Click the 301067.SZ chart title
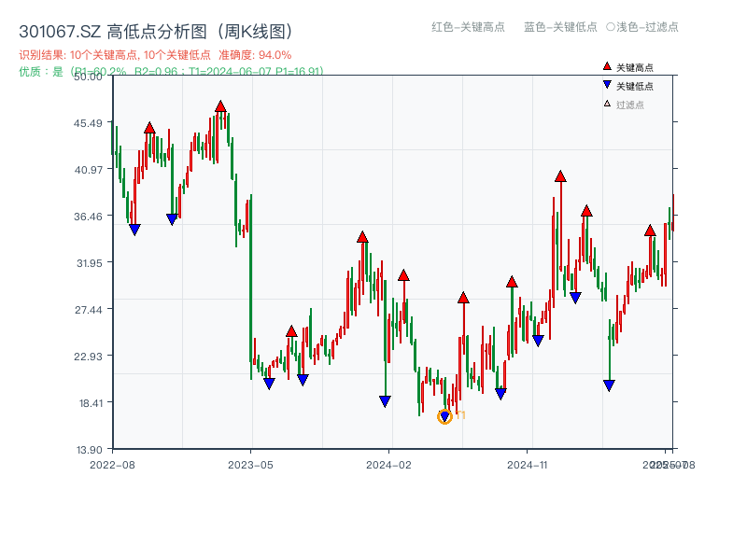 (x=156, y=32)
